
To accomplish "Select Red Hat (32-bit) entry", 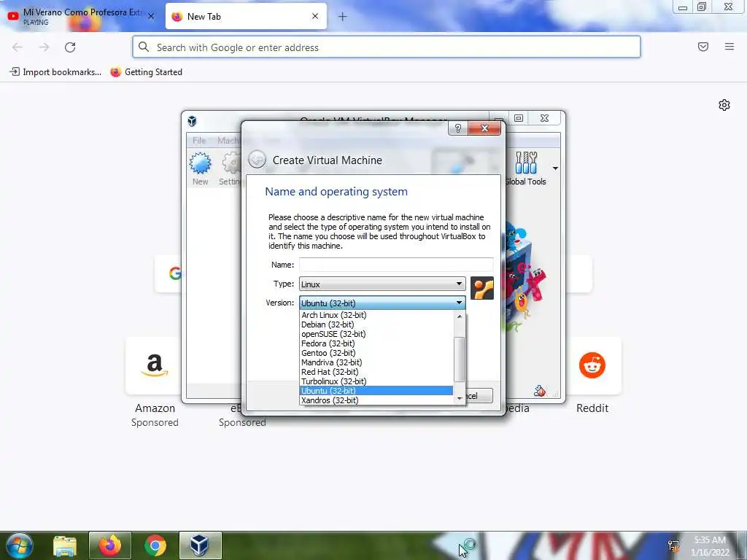I will click(x=376, y=372).
